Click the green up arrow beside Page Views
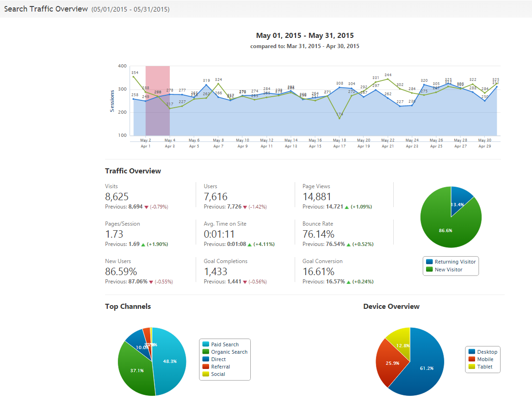 347,207
